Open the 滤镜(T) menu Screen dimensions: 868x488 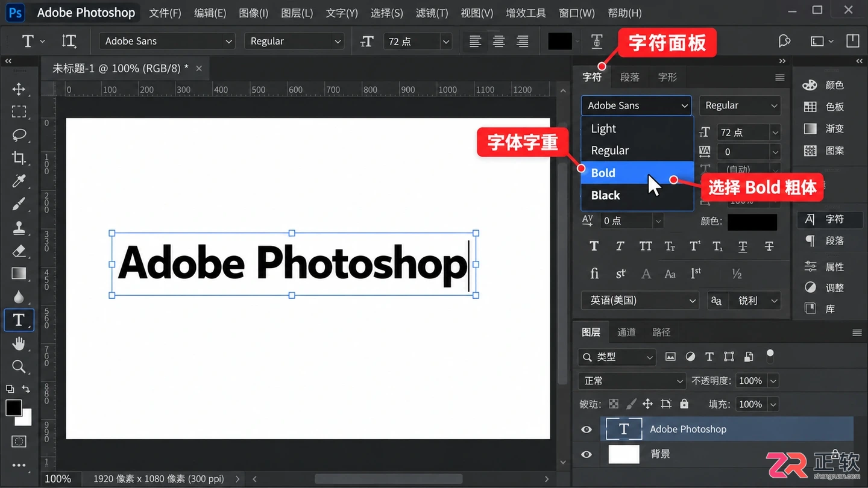click(432, 13)
